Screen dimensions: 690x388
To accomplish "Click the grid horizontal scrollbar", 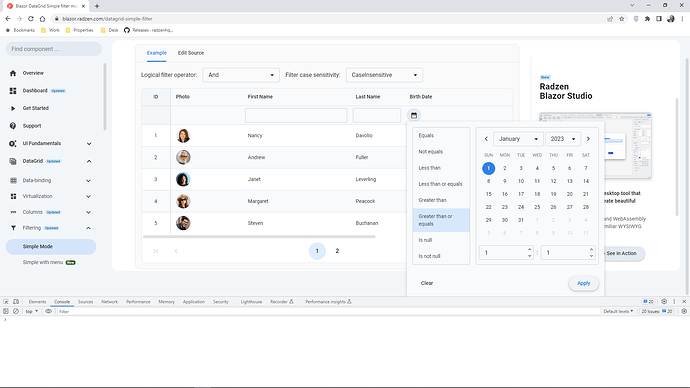I will click(259, 237).
